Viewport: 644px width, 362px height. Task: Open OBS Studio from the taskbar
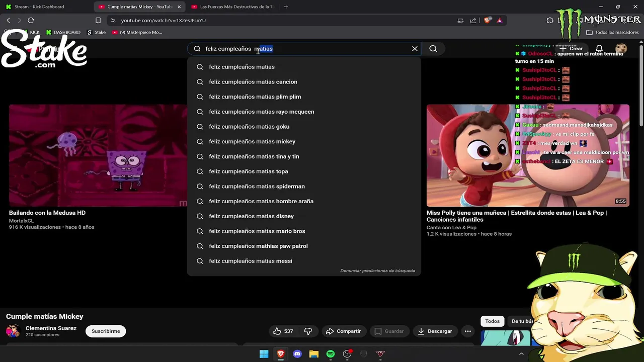[x=347, y=354]
